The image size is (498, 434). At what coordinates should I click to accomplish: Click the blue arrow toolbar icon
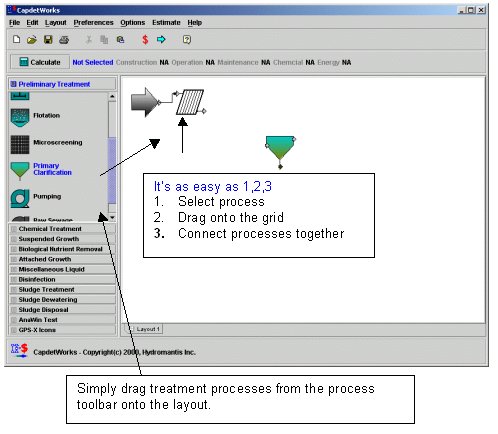coord(161,40)
